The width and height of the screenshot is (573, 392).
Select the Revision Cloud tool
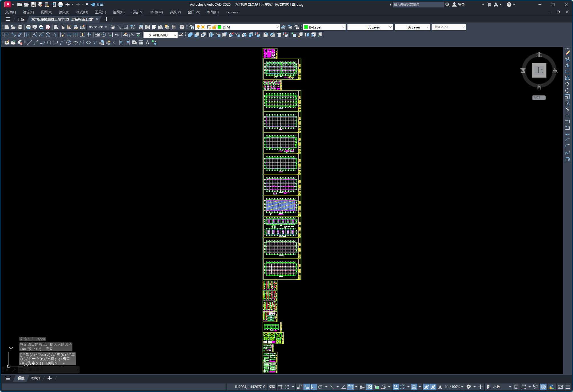click(x=75, y=42)
